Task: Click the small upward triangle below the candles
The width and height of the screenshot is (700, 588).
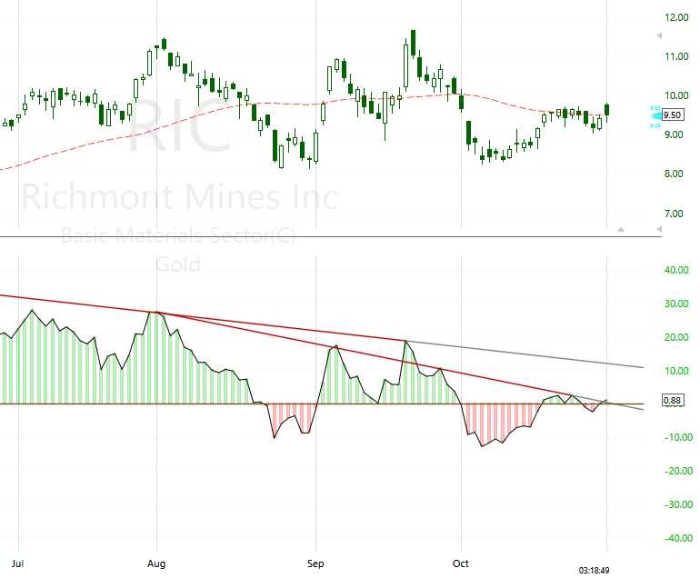Action: 621,230
